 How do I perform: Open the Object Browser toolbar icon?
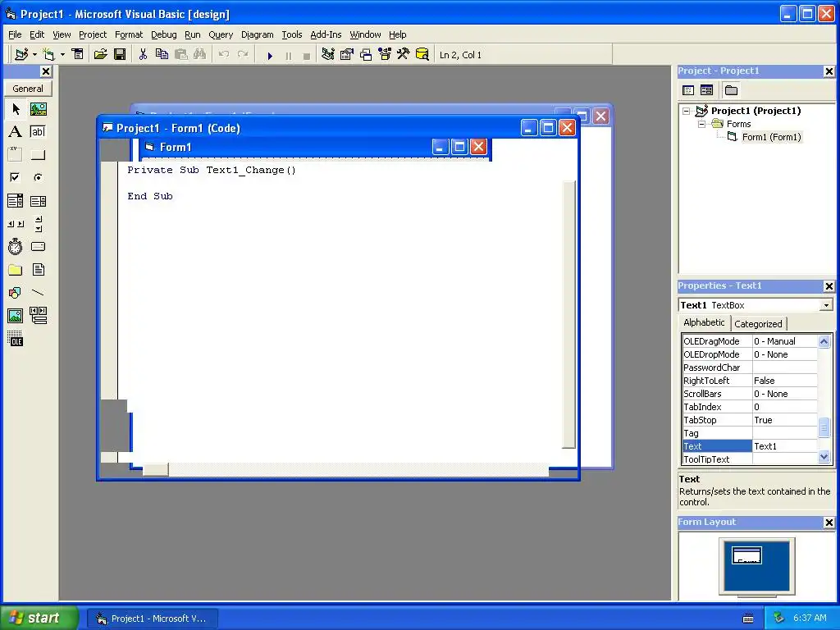[x=385, y=55]
